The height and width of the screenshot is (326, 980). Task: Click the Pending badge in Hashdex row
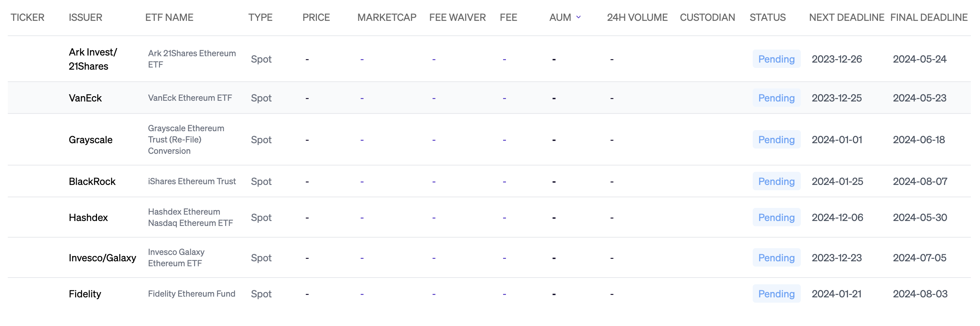point(776,217)
